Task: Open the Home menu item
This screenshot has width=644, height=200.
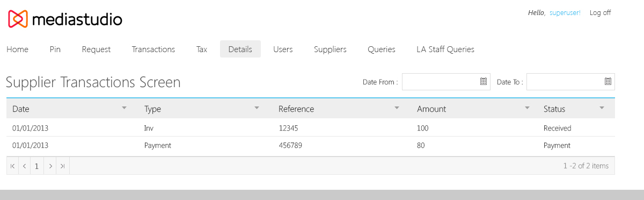Action: point(17,49)
